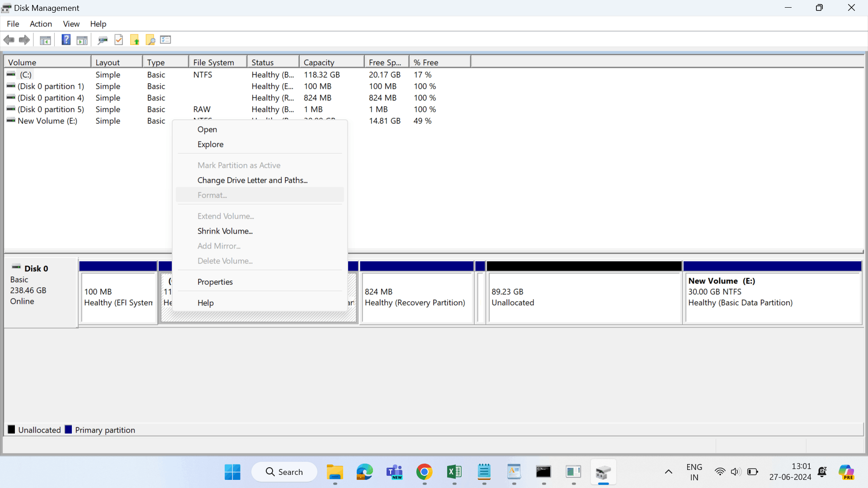Click the document checkmark Properties icon
Image resolution: width=868 pixels, height=488 pixels.
pos(119,40)
